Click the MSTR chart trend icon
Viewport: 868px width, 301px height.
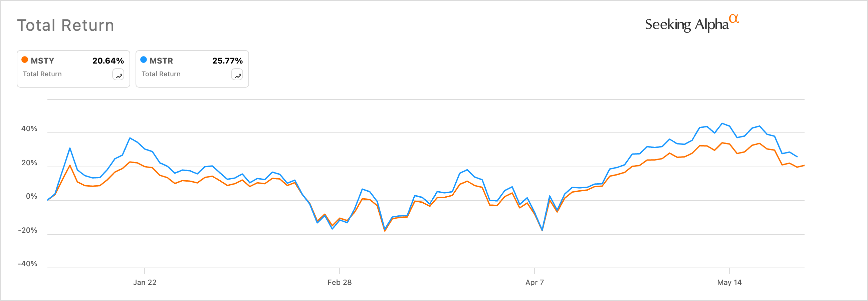[x=237, y=75]
